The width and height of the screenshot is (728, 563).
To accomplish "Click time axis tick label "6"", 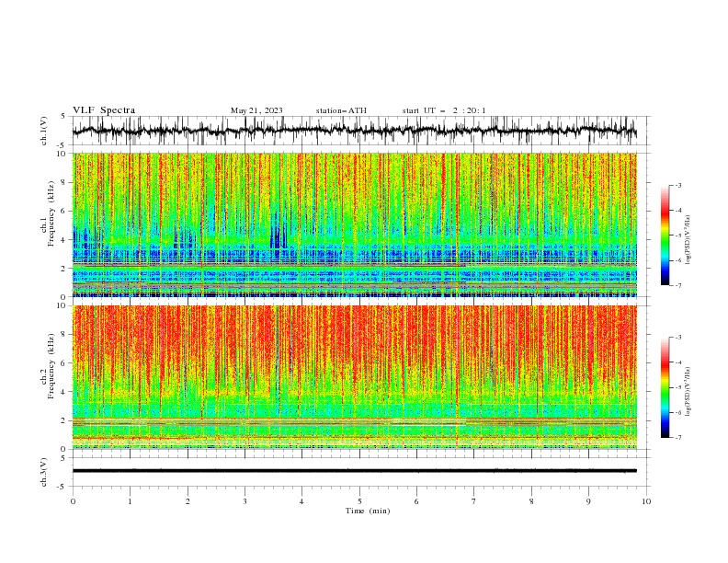I will pos(416,501).
